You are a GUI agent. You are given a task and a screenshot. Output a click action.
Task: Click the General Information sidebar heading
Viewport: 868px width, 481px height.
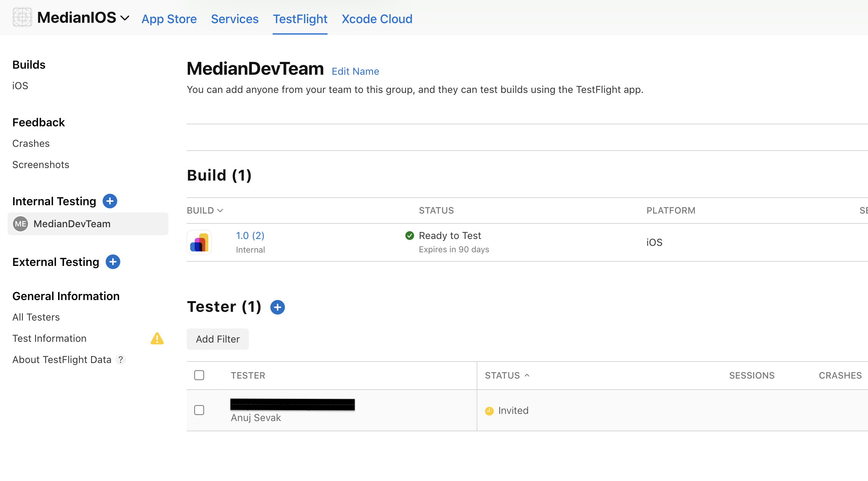click(x=66, y=296)
